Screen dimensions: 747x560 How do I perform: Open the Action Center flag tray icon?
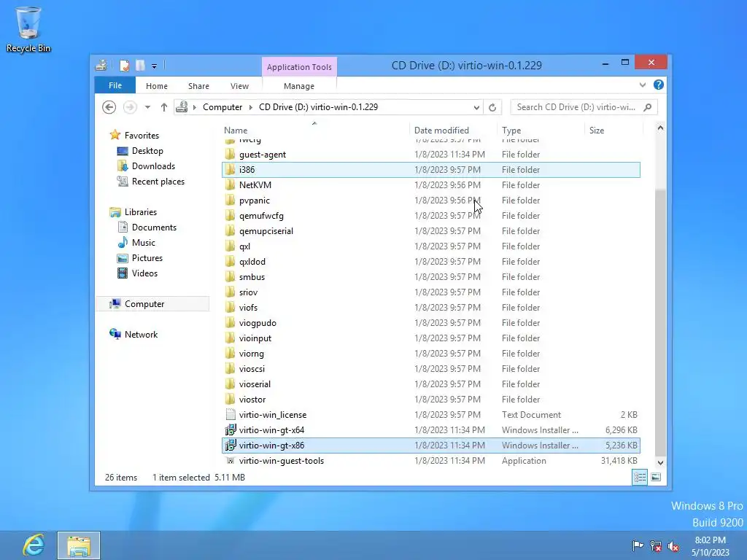click(638, 545)
